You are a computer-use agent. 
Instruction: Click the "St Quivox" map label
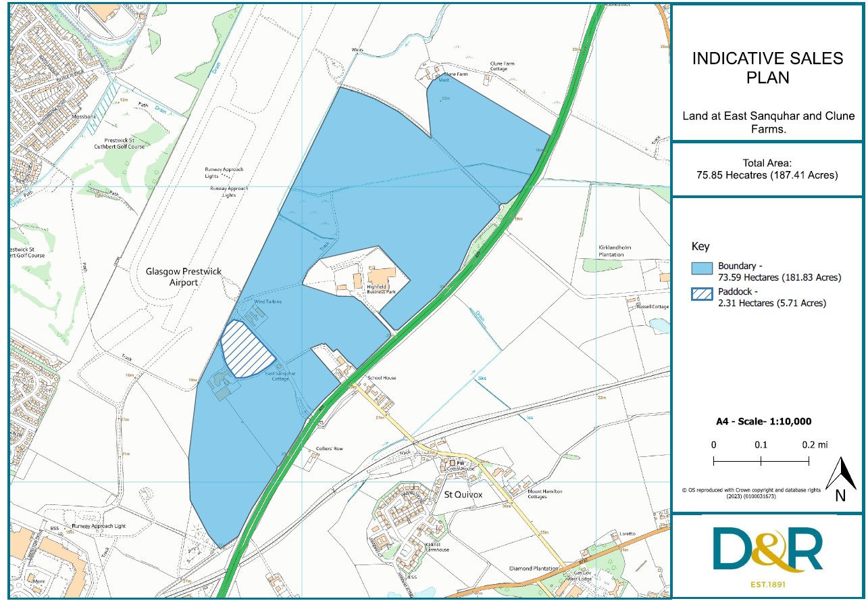pyautogui.click(x=463, y=494)
